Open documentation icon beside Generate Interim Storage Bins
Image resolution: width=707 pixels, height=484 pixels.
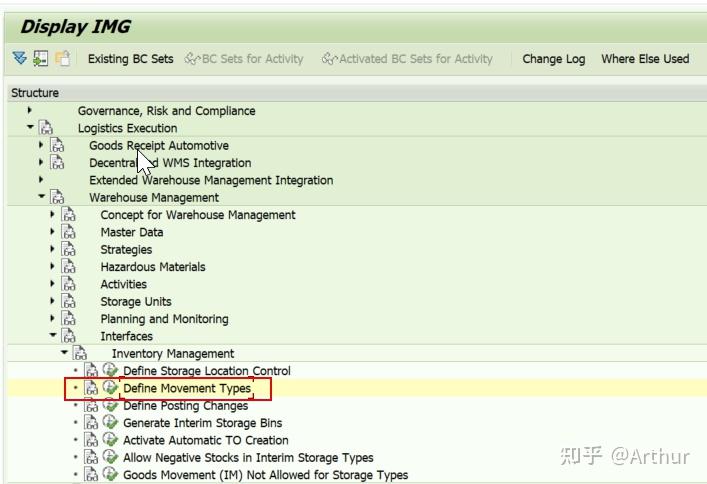click(92, 423)
